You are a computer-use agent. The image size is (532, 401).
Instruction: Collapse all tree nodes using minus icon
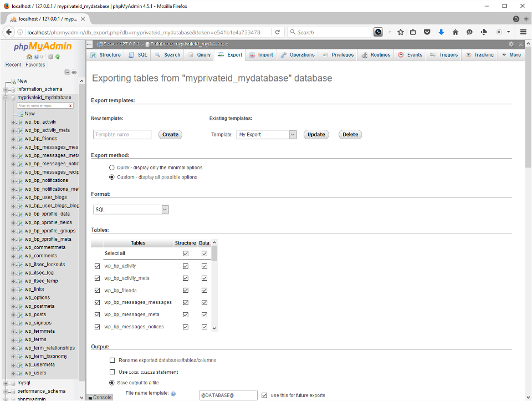tap(68, 72)
